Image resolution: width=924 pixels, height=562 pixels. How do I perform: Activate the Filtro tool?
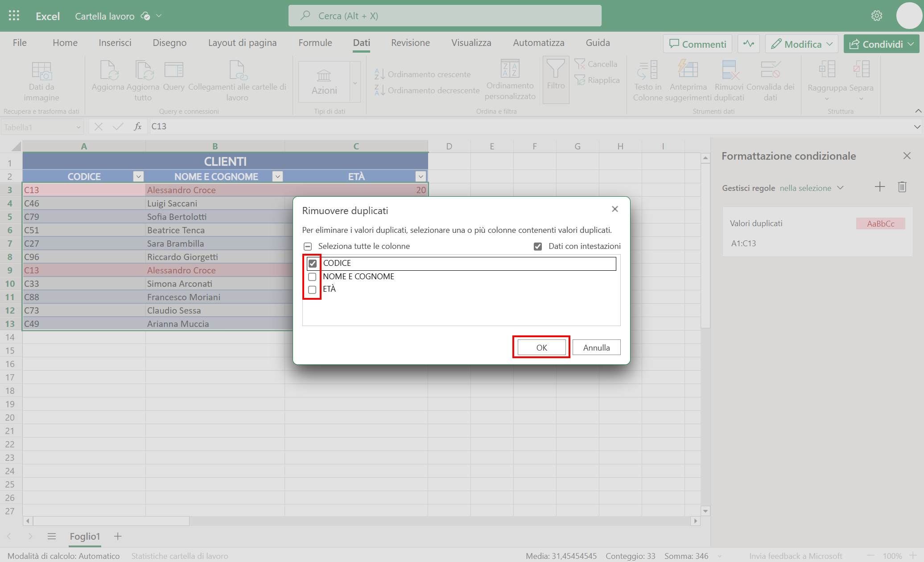(x=555, y=79)
